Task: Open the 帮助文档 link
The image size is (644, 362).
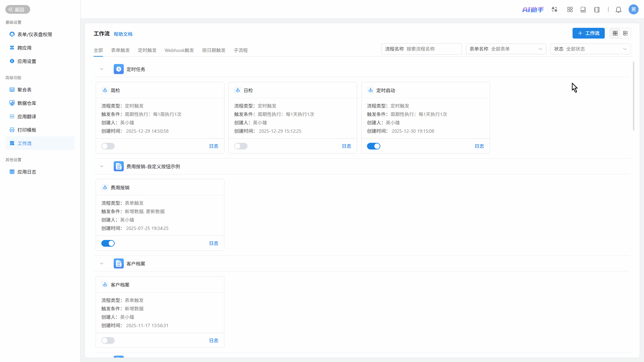Action: 123,34
